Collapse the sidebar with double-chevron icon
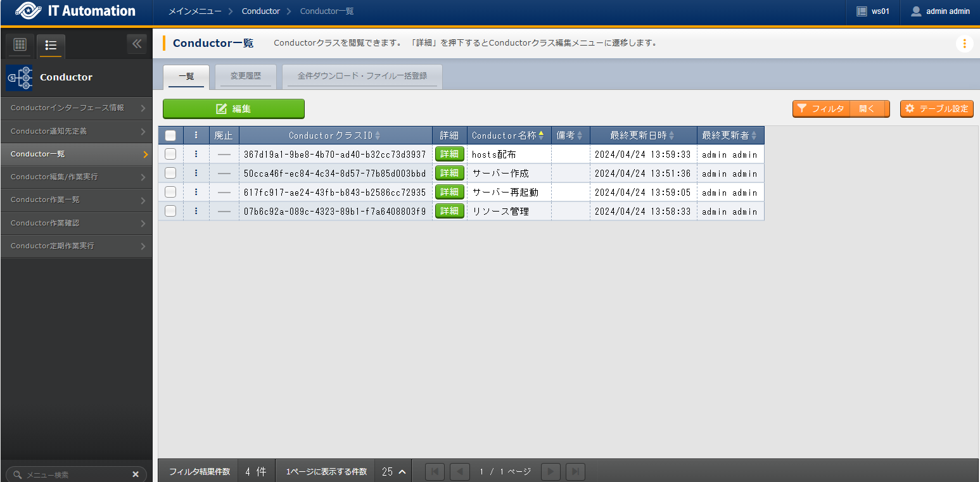Image resolution: width=980 pixels, height=482 pixels. tap(137, 44)
